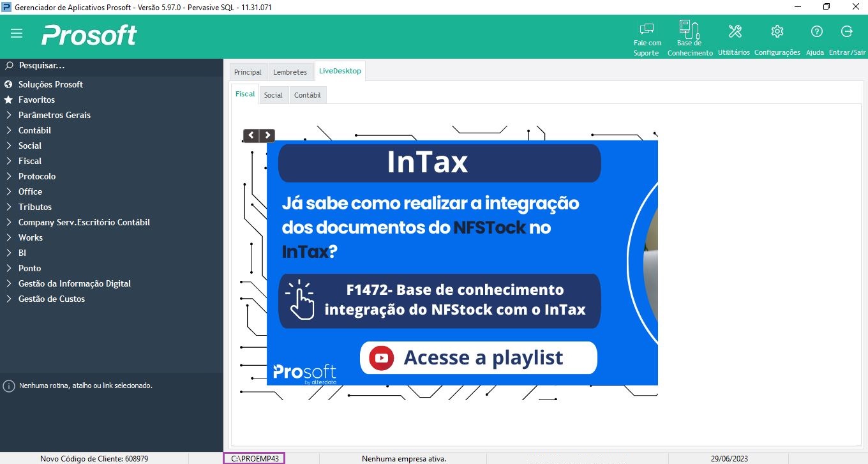
Task: Open the Social sub-tab
Action: (273, 95)
